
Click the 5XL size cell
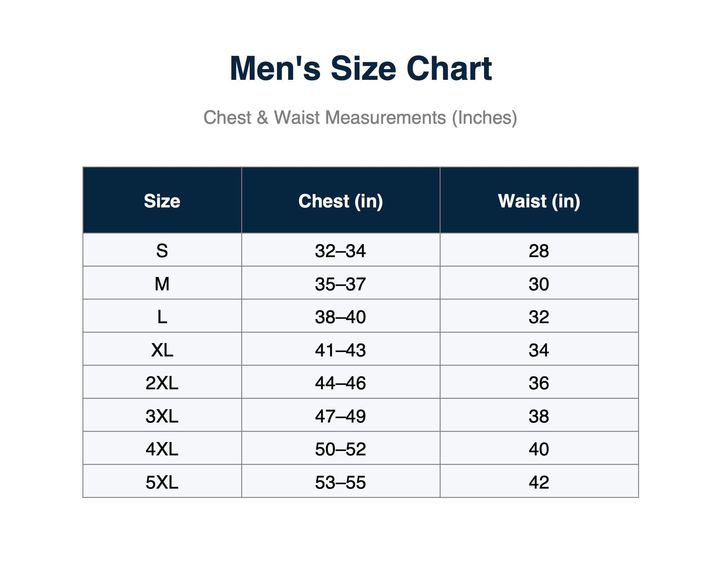point(162,481)
